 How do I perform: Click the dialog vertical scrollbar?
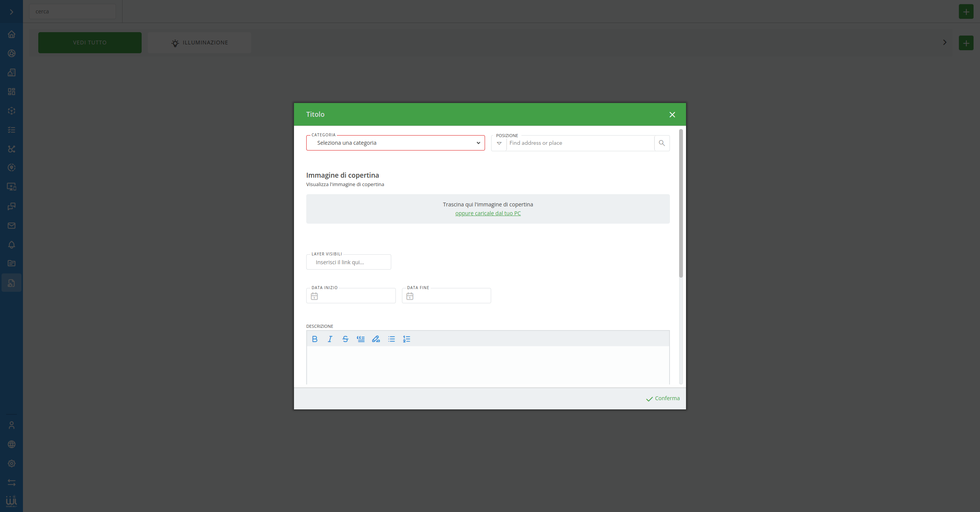(681, 203)
